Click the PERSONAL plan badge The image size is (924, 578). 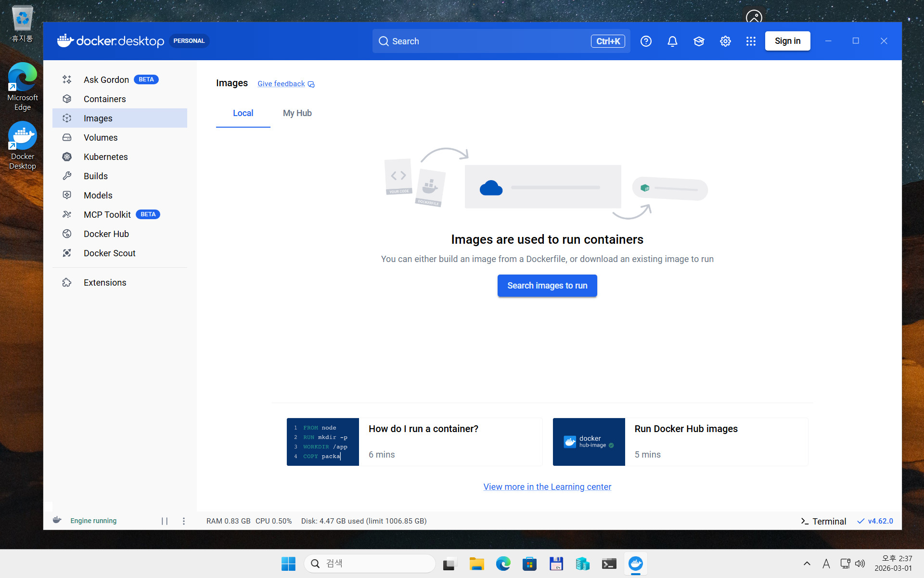[189, 41]
